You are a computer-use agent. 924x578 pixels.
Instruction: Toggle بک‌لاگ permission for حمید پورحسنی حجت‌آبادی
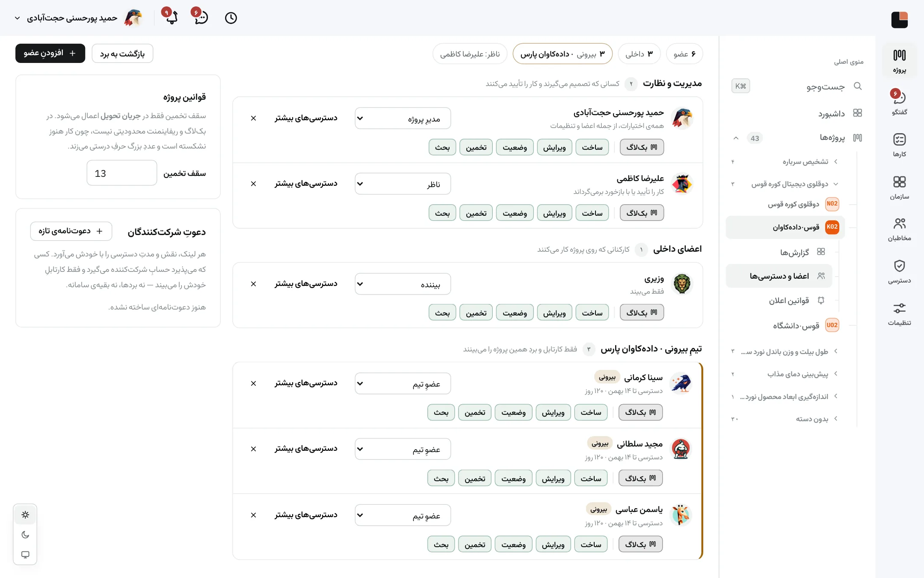click(642, 147)
